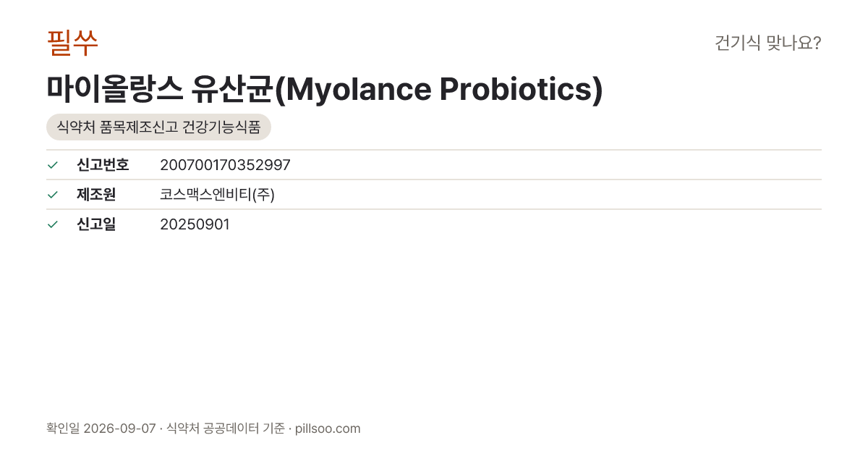
Task: Click the check icon beside 신고일
Action: coord(52,224)
